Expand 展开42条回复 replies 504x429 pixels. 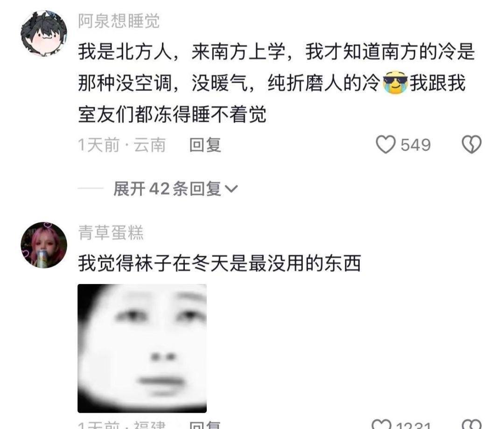175,188
